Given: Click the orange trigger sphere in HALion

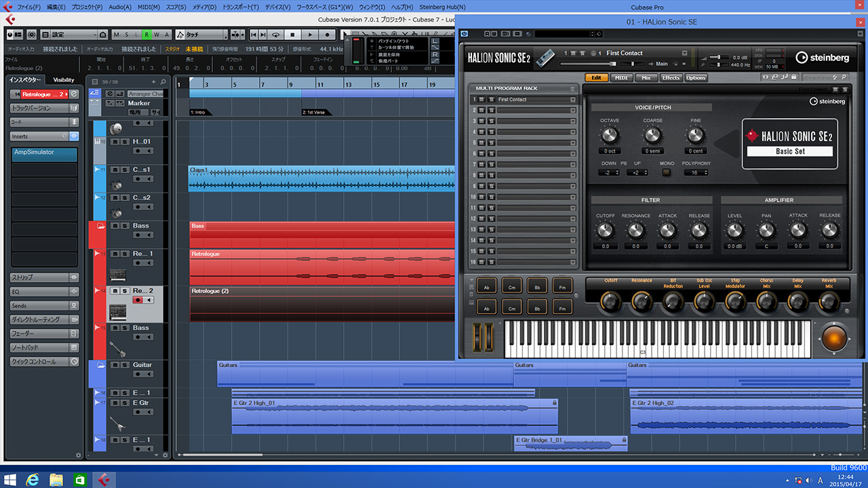Looking at the screenshot, I should (x=833, y=337).
